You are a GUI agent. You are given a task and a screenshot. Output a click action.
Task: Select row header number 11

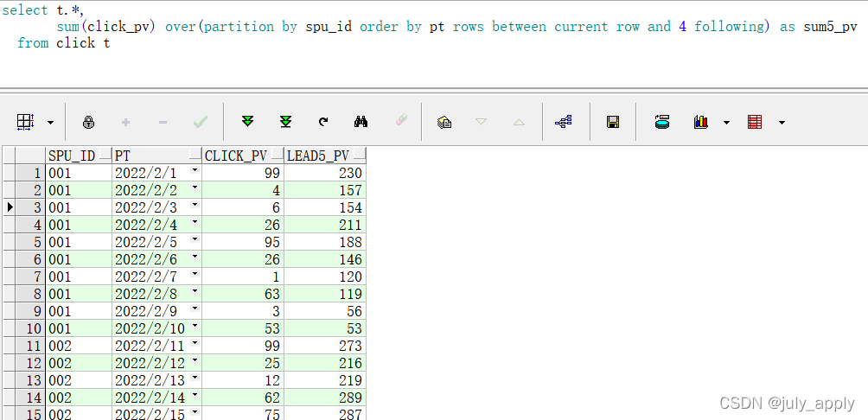pyautogui.click(x=30, y=346)
